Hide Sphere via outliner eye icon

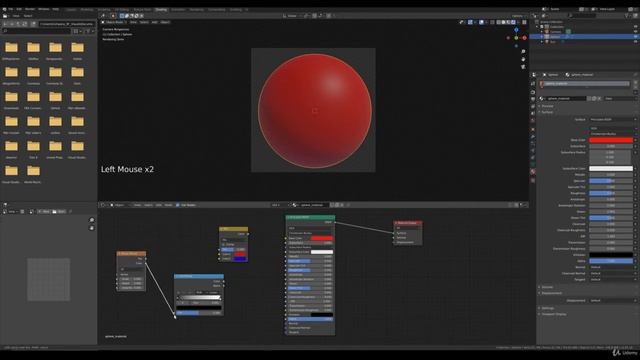(636, 37)
